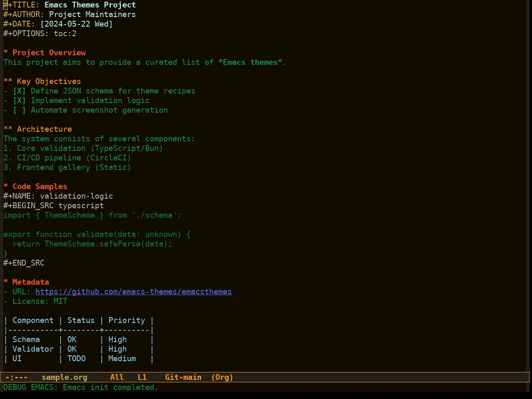Click the High priority in Validator row
This screenshot has width=532, height=399.
[x=118, y=349]
